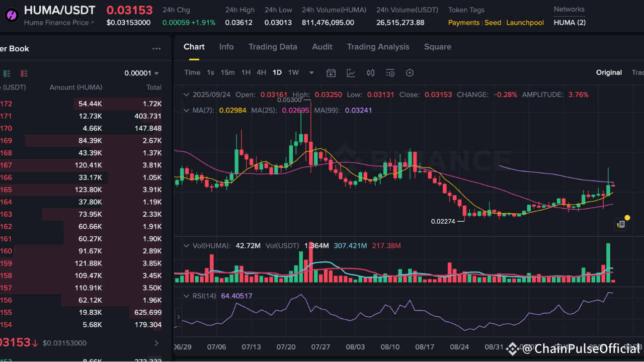This screenshot has width=644, height=362.
Task: Click the 24h change +1.91% value
Action: [x=202, y=23]
